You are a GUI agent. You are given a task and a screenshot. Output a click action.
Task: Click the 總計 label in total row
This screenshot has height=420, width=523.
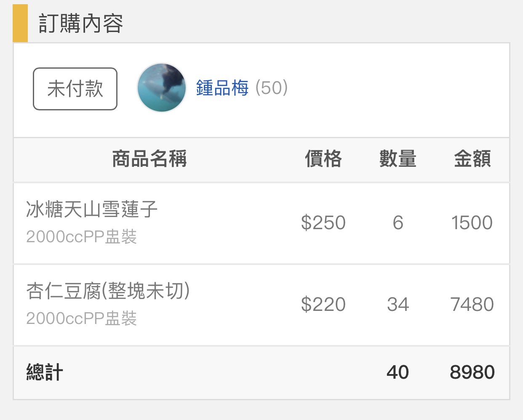[45, 372]
